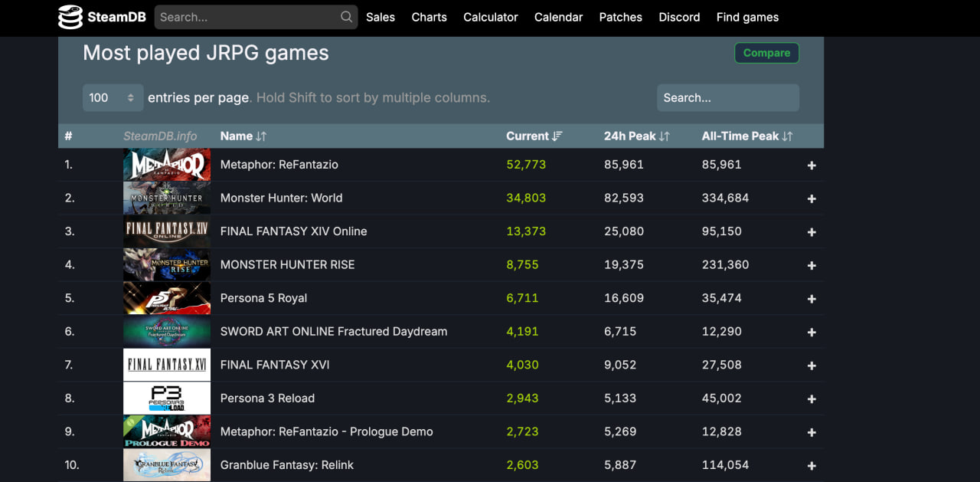Add FINAL FANTASY XIV Online via plus icon

[812, 232]
